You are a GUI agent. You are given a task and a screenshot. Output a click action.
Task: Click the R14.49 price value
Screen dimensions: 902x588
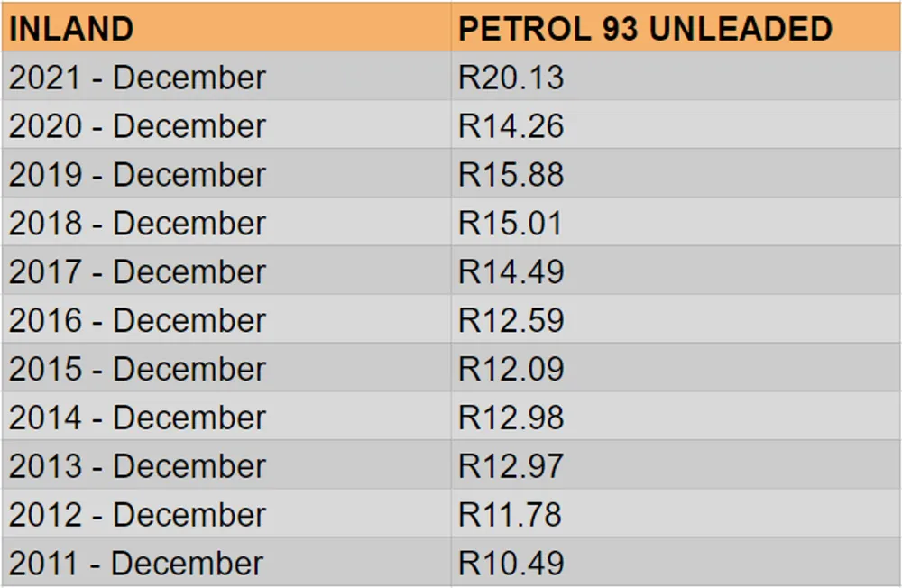point(511,271)
